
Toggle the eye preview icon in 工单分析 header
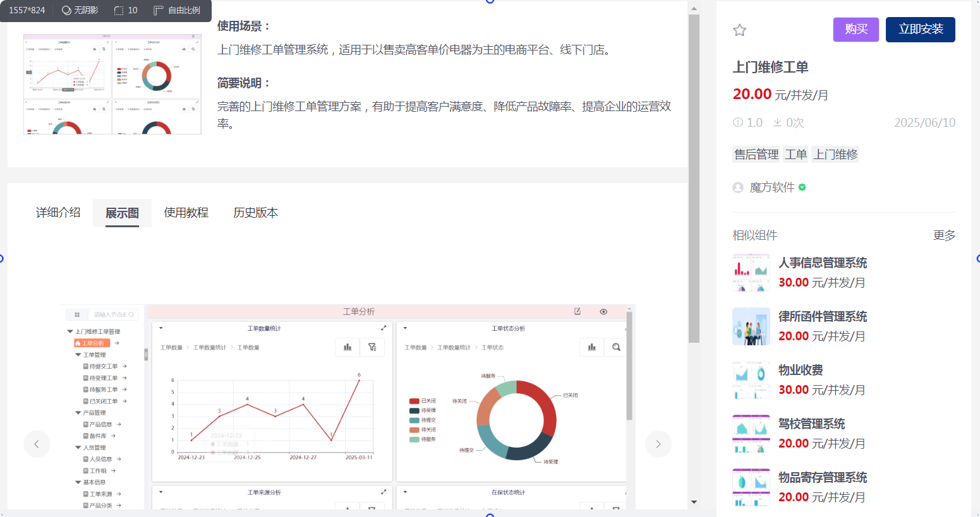[603, 311]
